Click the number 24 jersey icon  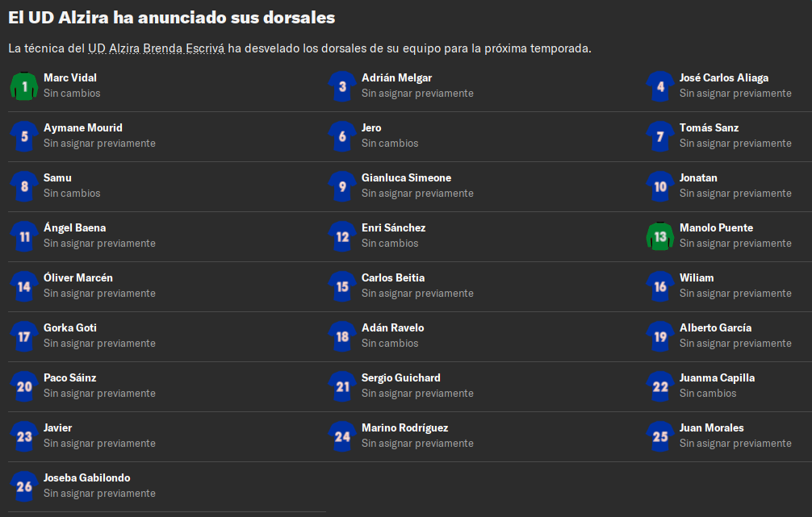point(342,436)
